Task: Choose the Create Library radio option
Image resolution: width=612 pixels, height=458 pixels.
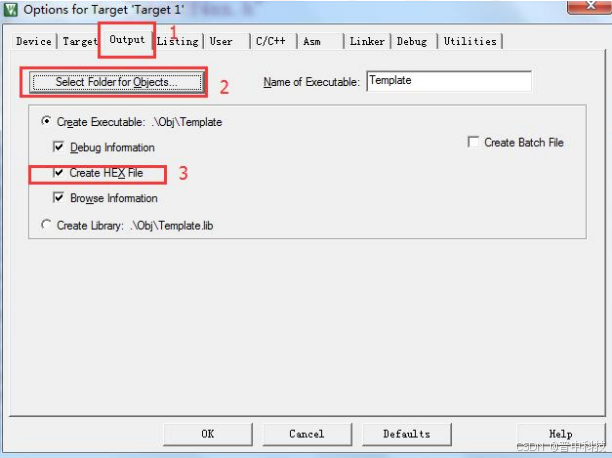Action: [46, 225]
